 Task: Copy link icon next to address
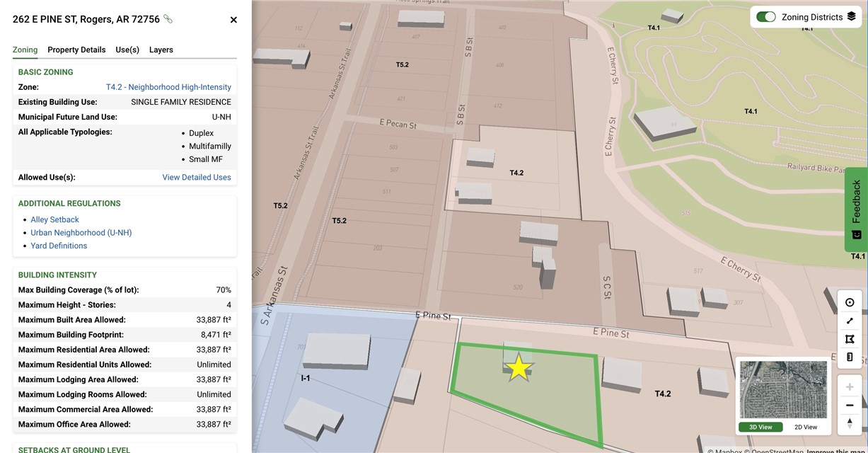coord(168,19)
